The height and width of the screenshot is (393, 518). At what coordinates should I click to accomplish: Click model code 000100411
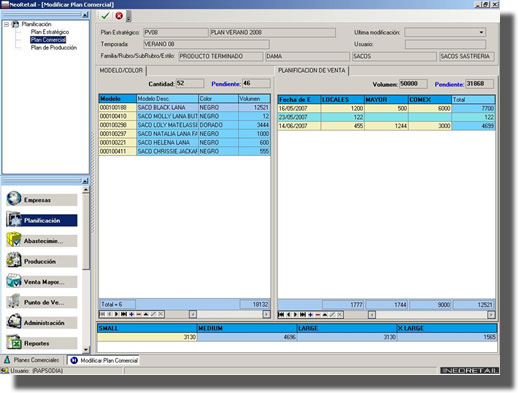tap(118, 151)
